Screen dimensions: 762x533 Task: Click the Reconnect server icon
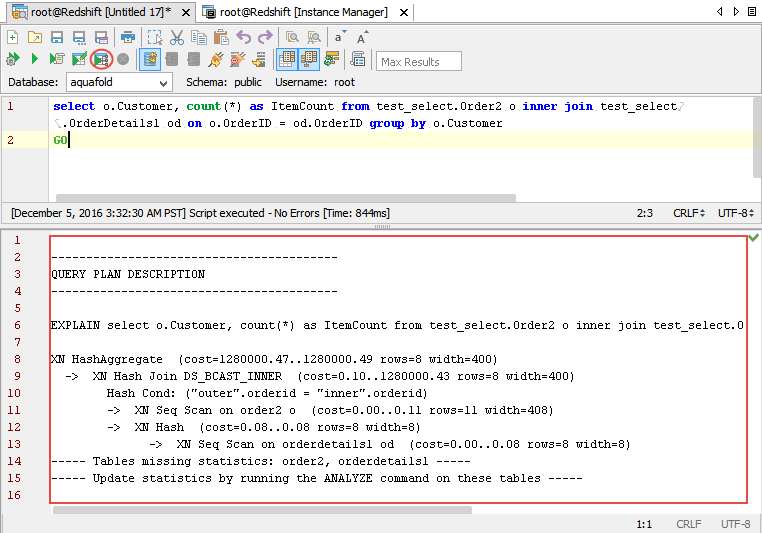click(260, 59)
